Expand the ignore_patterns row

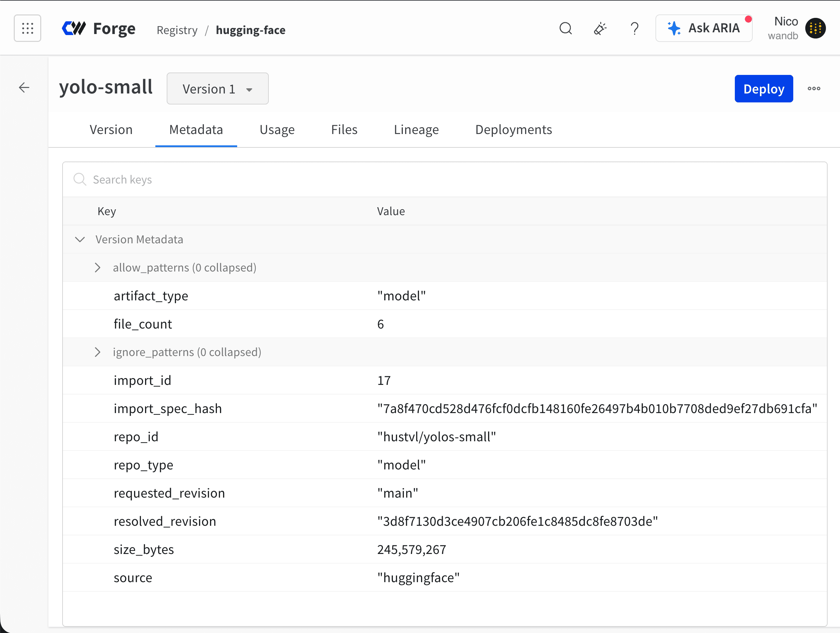(x=98, y=352)
